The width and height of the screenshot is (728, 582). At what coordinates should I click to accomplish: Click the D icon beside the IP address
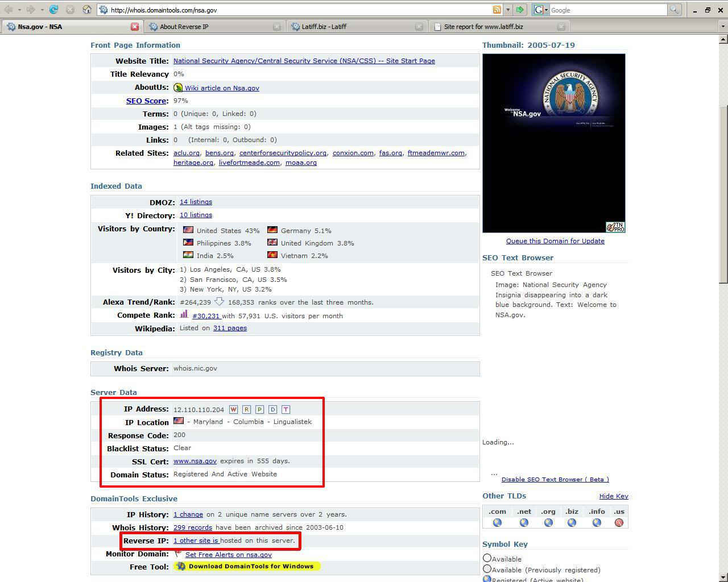click(272, 409)
